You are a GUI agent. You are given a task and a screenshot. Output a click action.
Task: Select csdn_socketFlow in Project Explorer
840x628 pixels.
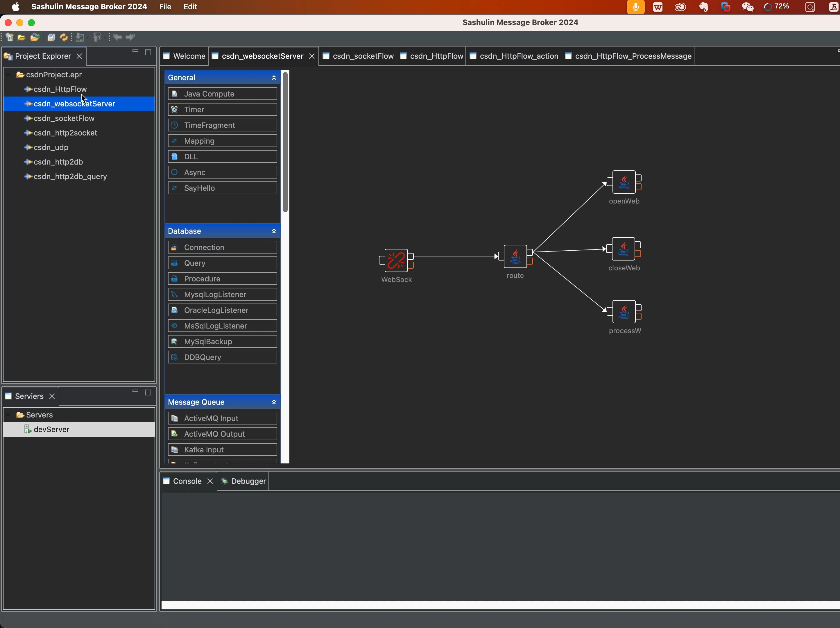(x=63, y=117)
